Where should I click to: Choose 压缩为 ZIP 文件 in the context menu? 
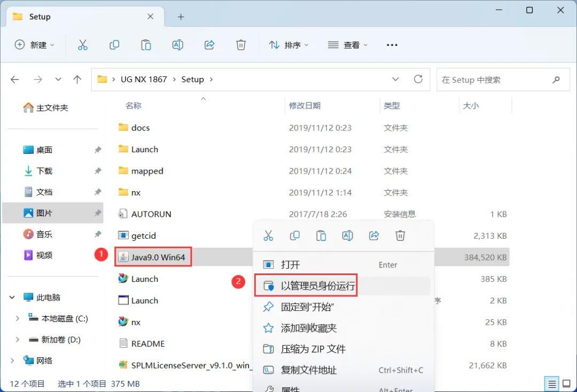tap(344, 349)
